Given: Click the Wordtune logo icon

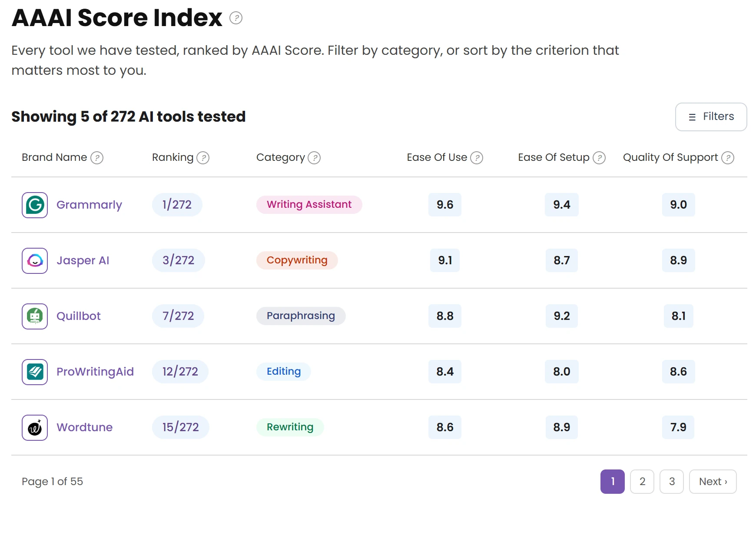Looking at the screenshot, I should click(x=35, y=428).
